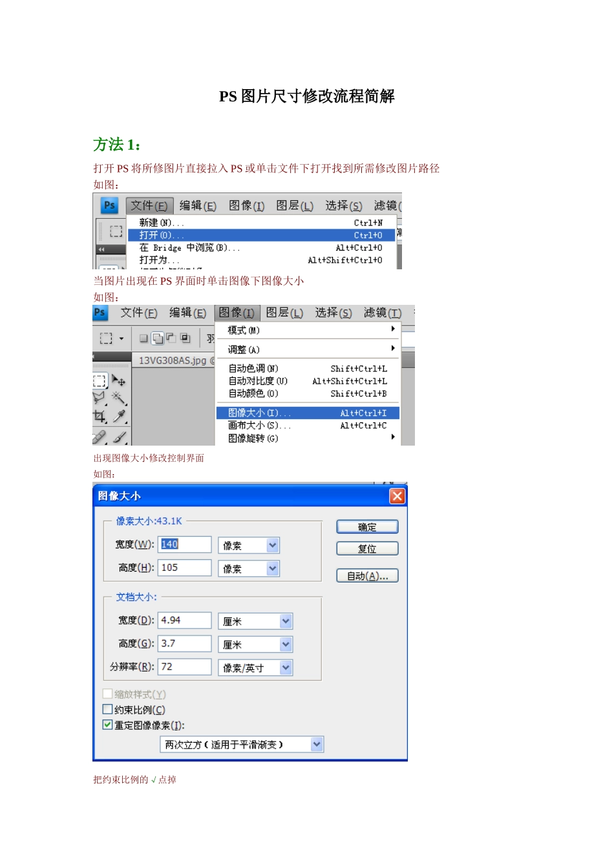The width and height of the screenshot is (614, 868).
Task: Open 编辑(E) menu next to open 文件 menu
Action: click(x=198, y=206)
